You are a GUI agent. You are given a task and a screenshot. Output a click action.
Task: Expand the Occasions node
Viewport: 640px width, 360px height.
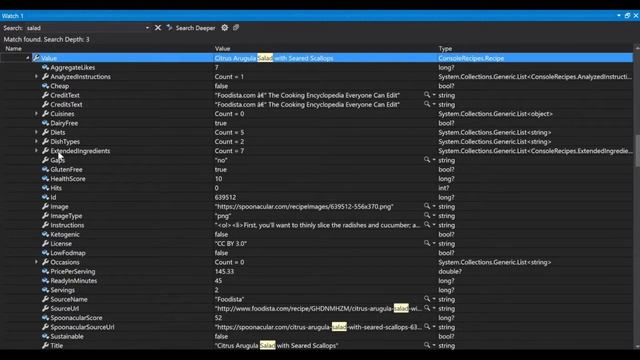(36, 262)
